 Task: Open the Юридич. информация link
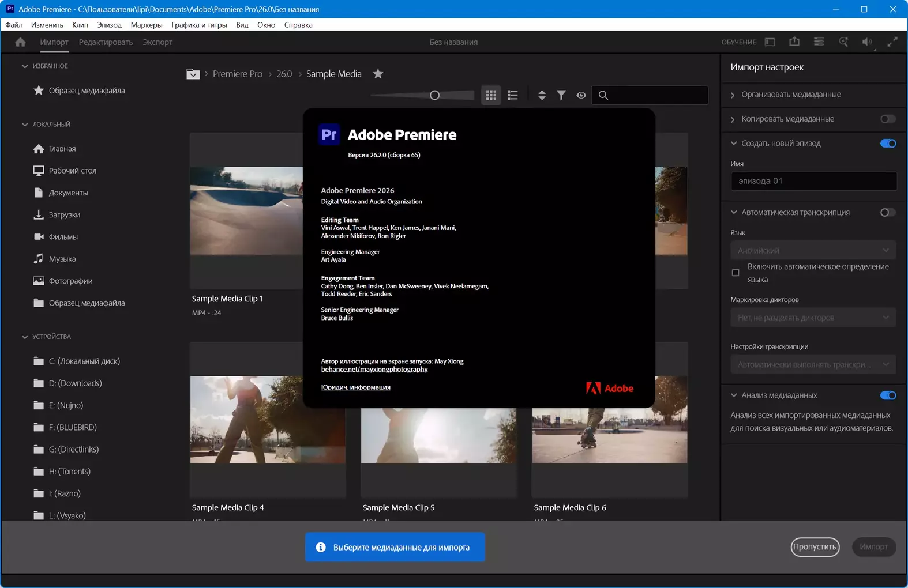tap(355, 387)
